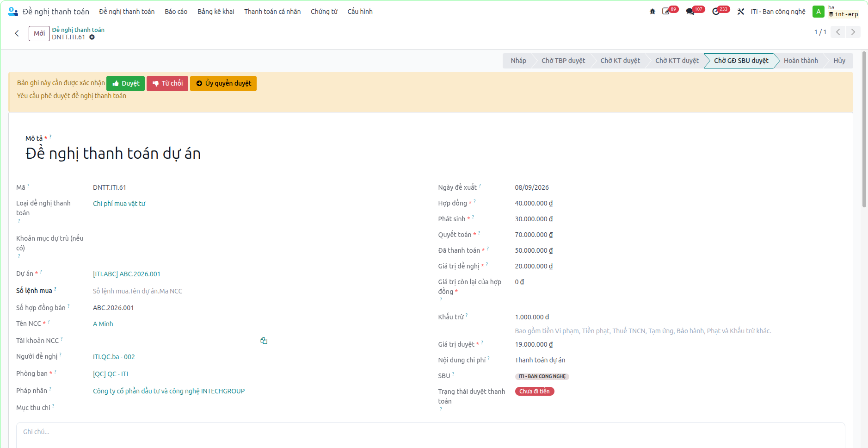Select the Hủy status stage

[x=839, y=61]
